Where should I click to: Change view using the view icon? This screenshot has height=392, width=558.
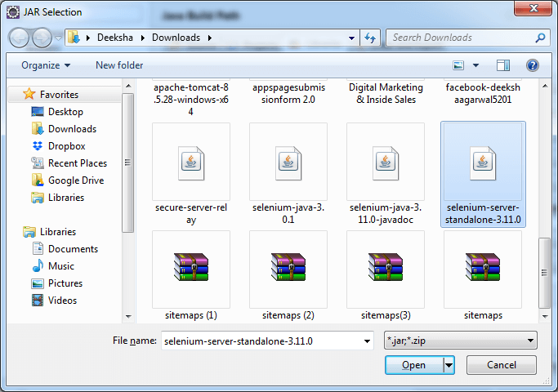pyautogui.click(x=458, y=65)
